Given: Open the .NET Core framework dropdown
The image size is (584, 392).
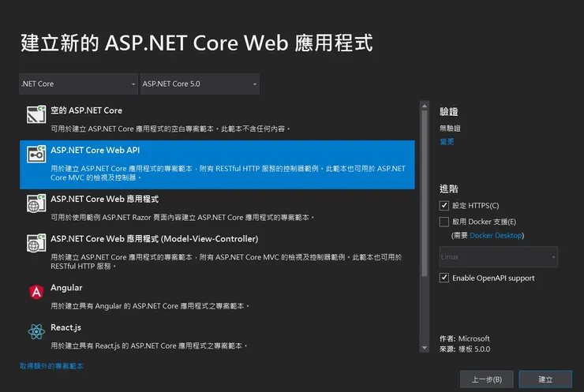Looking at the screenshot, I should pyautogui.click(x=78, y=84).
